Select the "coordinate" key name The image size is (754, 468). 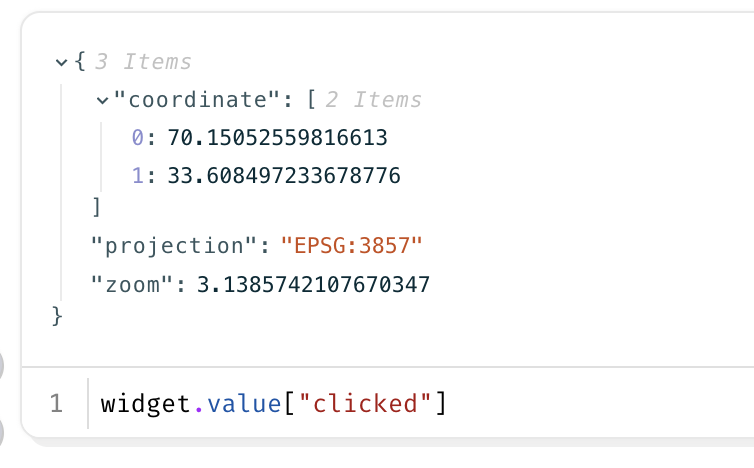[197, 100]
